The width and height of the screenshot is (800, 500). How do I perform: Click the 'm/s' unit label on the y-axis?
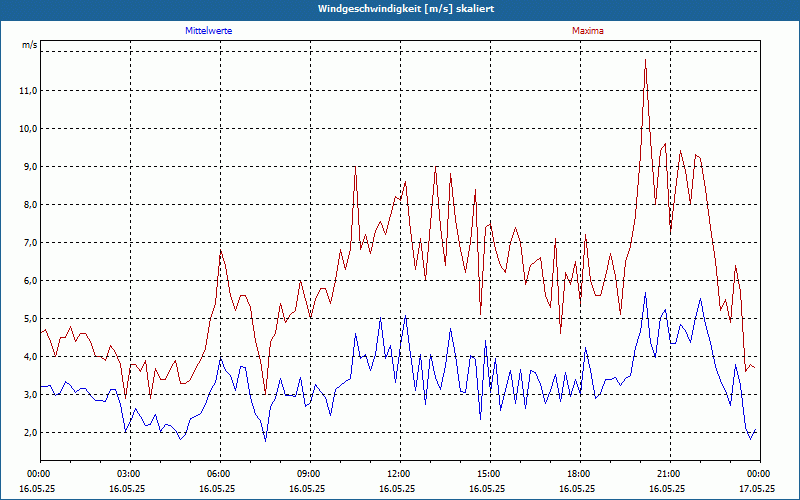tap(30, 45)
